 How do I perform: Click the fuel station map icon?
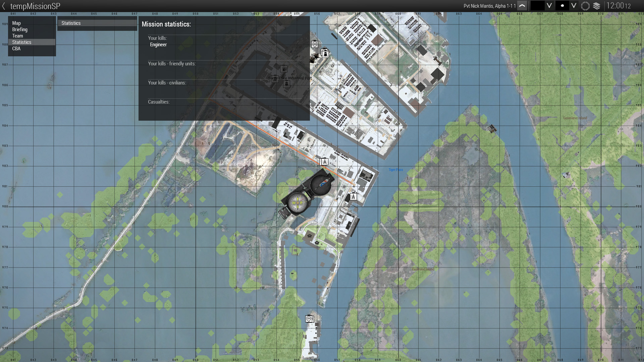coord(284,69)
